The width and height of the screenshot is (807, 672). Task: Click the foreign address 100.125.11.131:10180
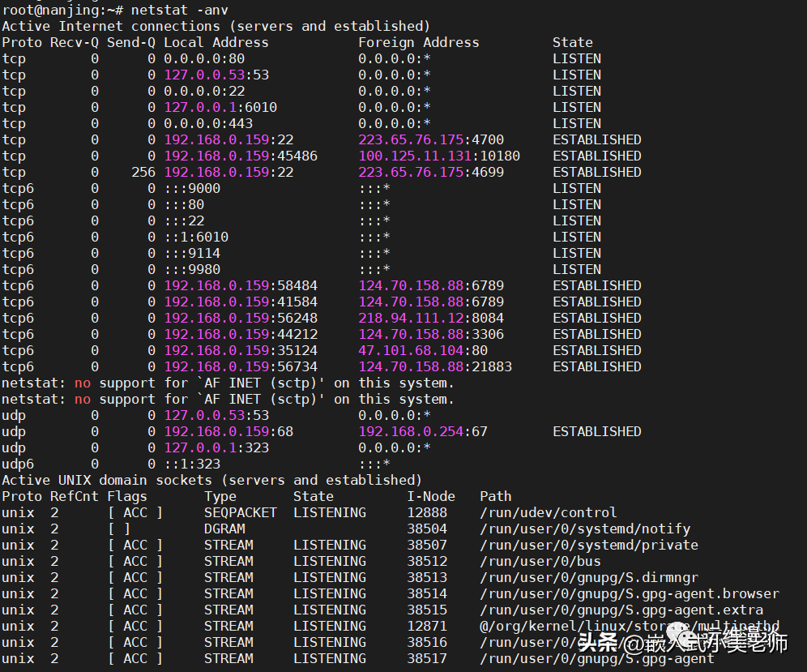point(439,156)
